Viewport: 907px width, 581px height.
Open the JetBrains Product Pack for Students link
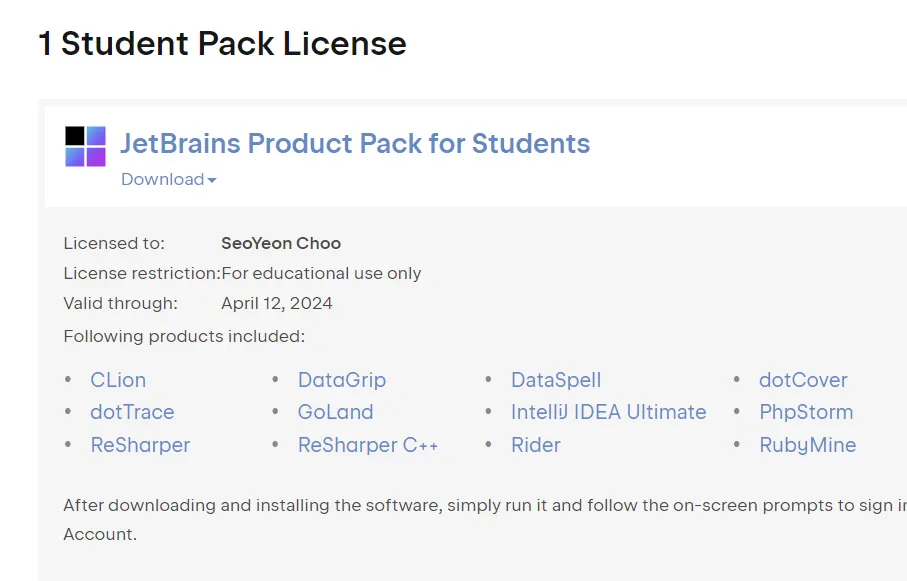tap(355, 144)
